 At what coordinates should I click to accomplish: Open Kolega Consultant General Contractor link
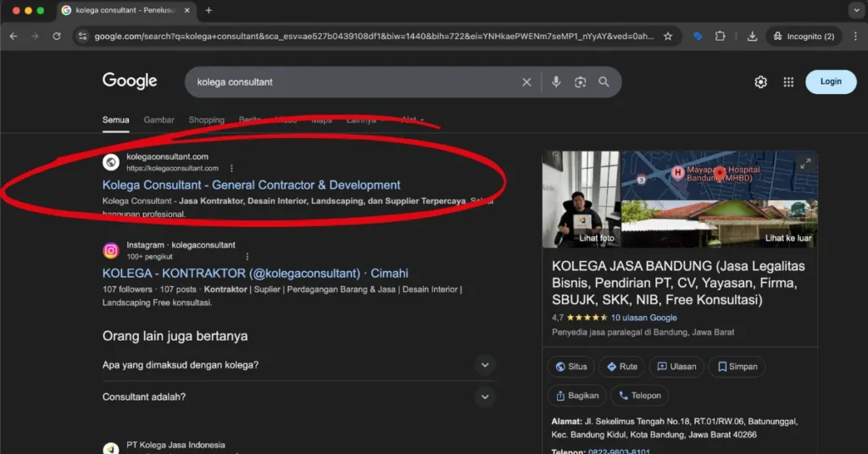point(251,185)
